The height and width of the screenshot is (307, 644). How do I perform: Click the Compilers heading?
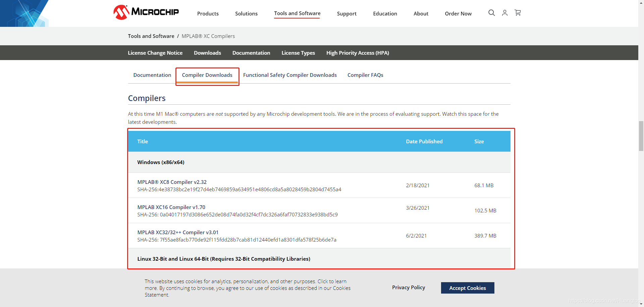point(147,98)
